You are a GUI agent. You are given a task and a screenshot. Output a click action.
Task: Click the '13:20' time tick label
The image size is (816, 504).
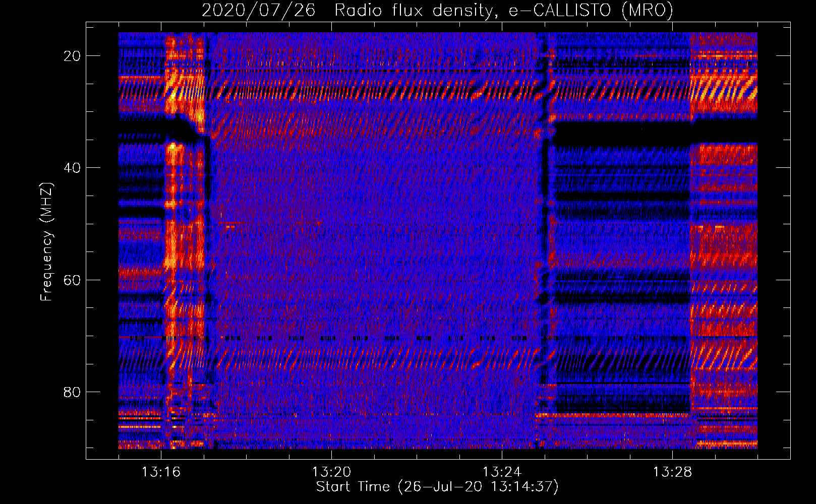pyautogui.click(x=331, y=472)
